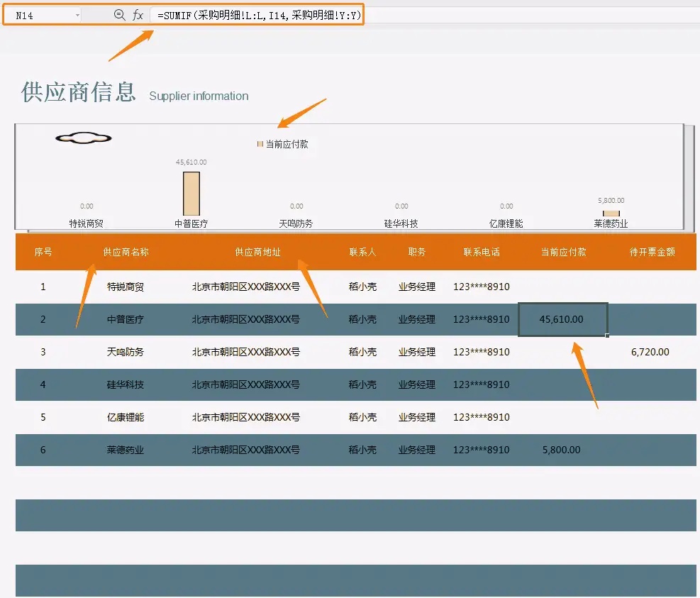Screen dimensions: 700x598
Task: Select the oval logo shape on the chart
Action: pyautogui.click(x=83, y=138)
